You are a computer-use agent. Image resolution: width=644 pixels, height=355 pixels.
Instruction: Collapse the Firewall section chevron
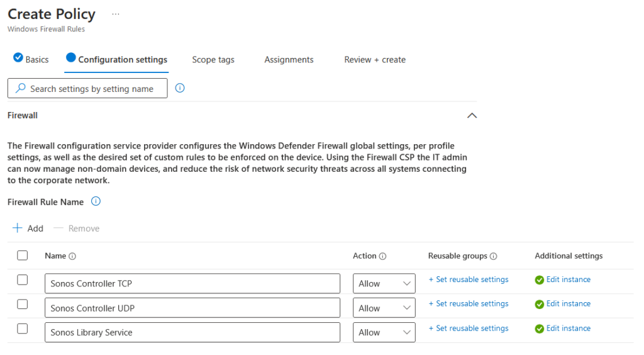click(472, 116)
